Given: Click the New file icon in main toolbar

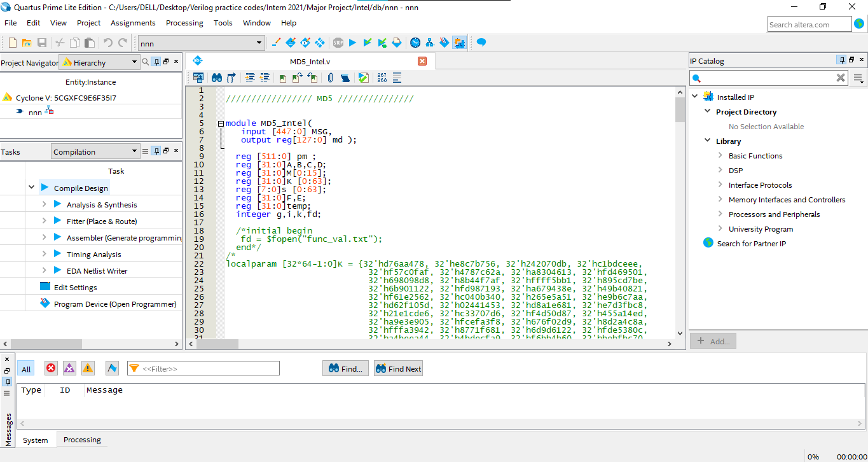Looking at the screenshot, I should pyautogui.click(x=12, y=43).
